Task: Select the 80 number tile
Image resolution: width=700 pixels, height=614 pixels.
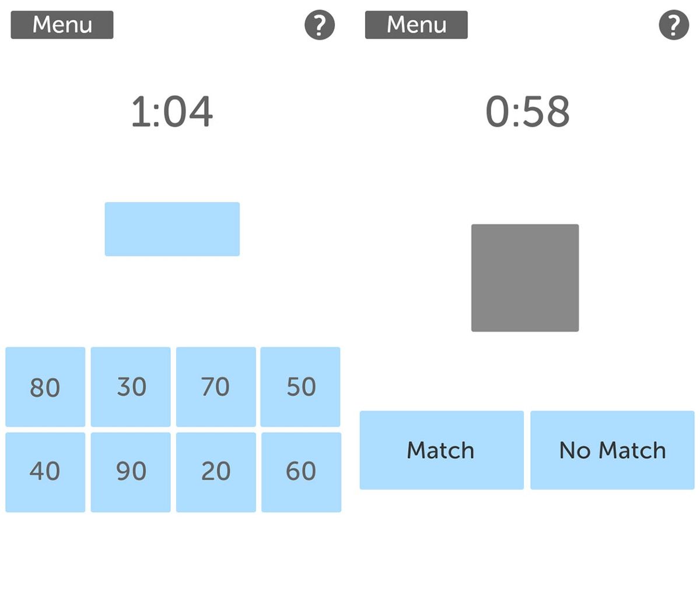Action: tap(45, 386)
